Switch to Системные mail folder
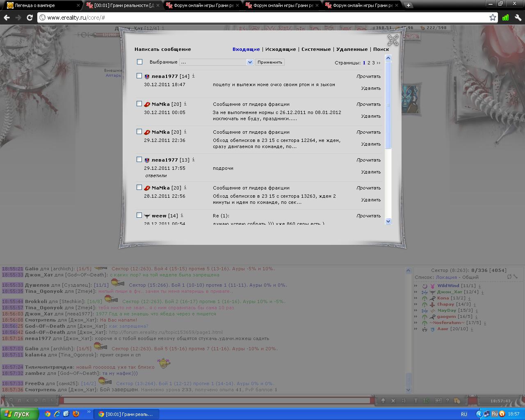Viewport: 525px width, 420px height. 316,49
